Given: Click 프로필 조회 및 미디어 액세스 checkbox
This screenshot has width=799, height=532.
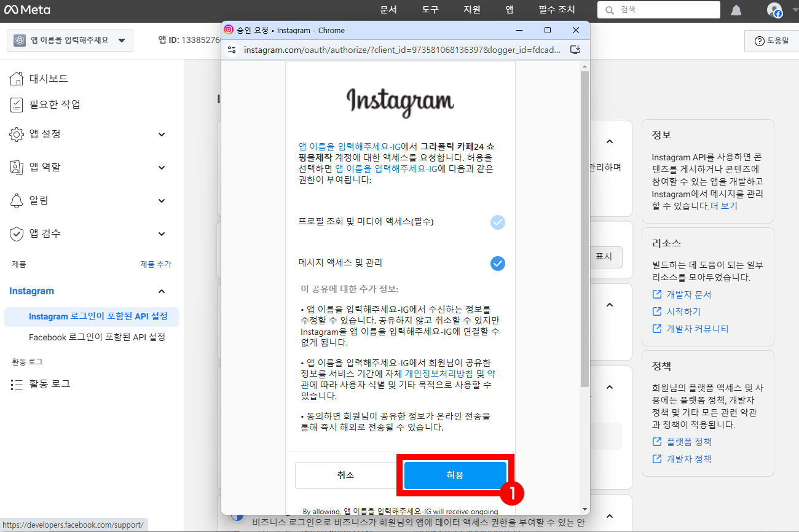Looking at the screenshot, I should coord(498,222).
